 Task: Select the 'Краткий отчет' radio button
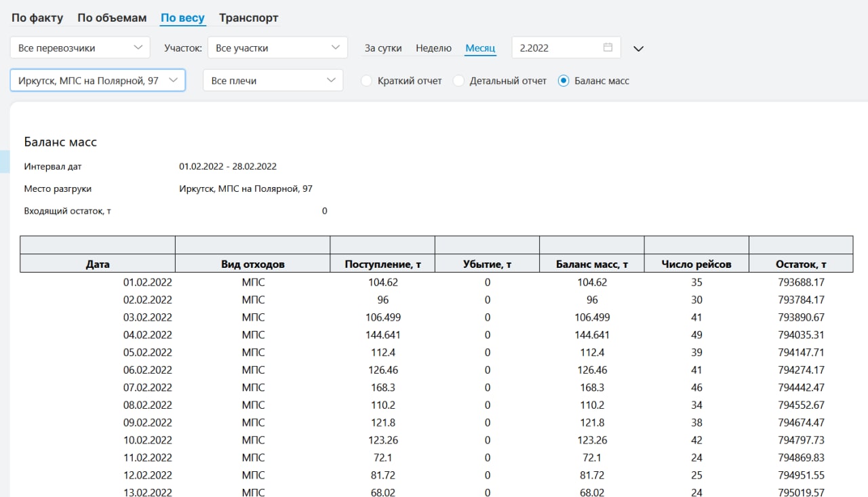click(367, 81)
